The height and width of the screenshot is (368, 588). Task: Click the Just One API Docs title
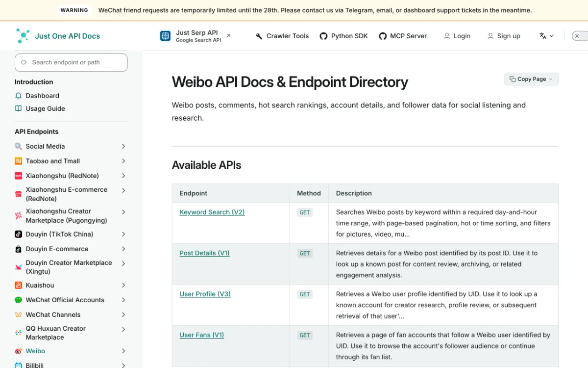tap(68, 36)
